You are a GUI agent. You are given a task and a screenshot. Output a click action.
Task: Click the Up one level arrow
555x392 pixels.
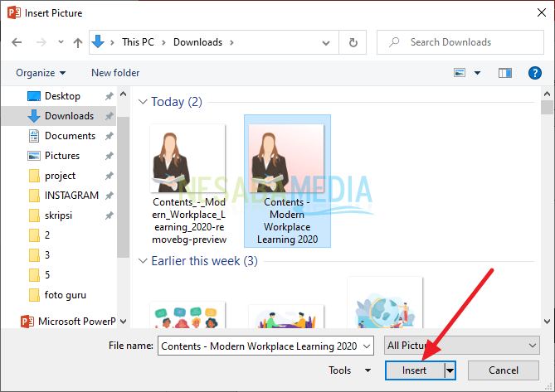[77, 42]
